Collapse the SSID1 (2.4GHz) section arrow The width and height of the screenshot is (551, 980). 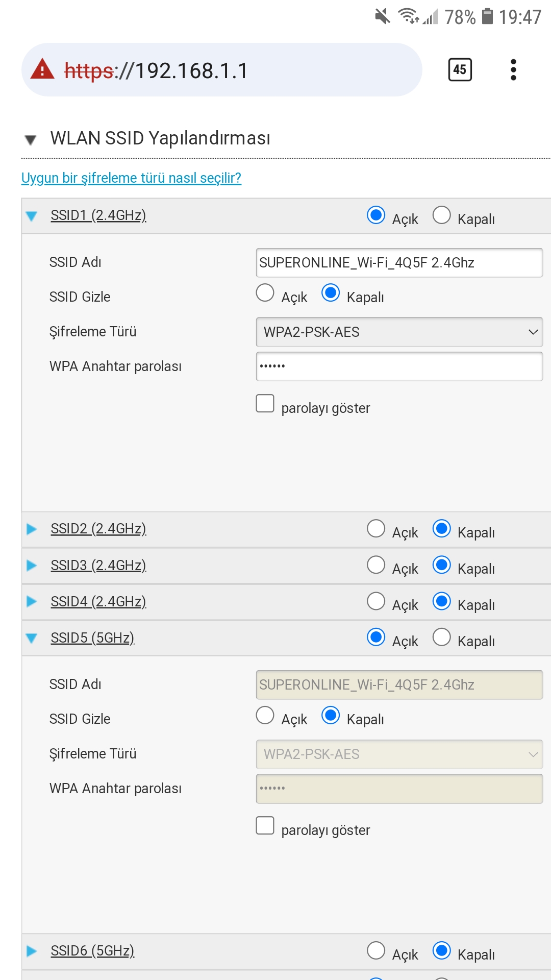32,216
